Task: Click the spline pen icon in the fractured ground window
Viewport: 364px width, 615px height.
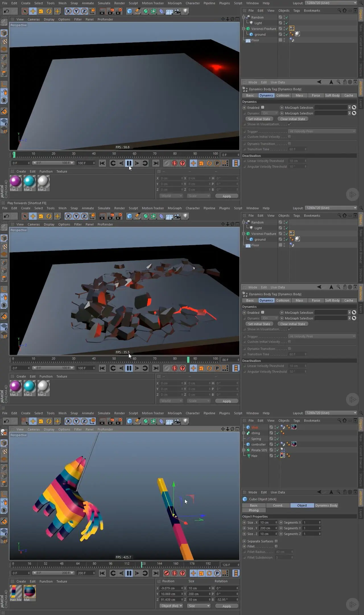Action: (x=138, y=216)
